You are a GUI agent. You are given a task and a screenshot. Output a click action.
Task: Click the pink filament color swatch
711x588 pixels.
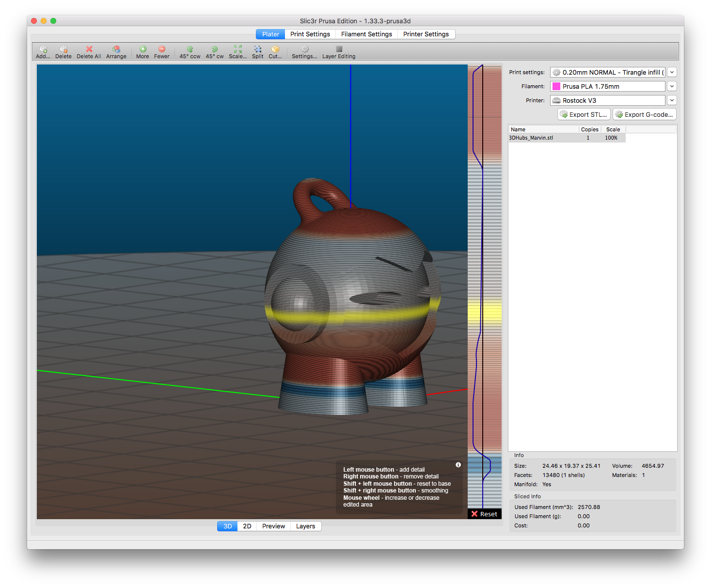pos(556,86)
